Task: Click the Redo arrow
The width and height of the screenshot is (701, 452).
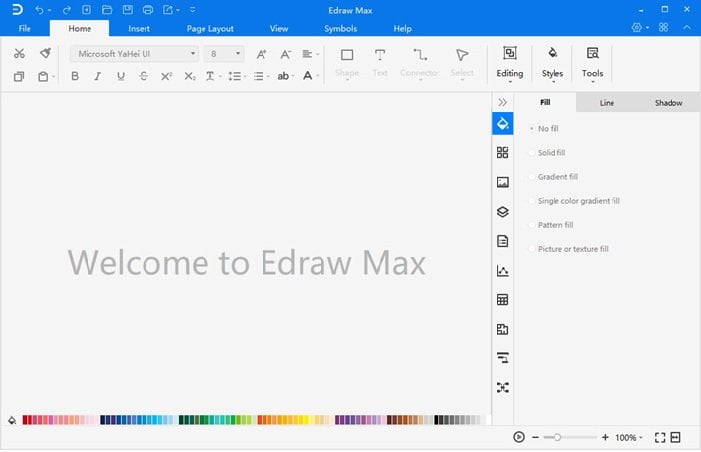Action: (x=67, y=10)
